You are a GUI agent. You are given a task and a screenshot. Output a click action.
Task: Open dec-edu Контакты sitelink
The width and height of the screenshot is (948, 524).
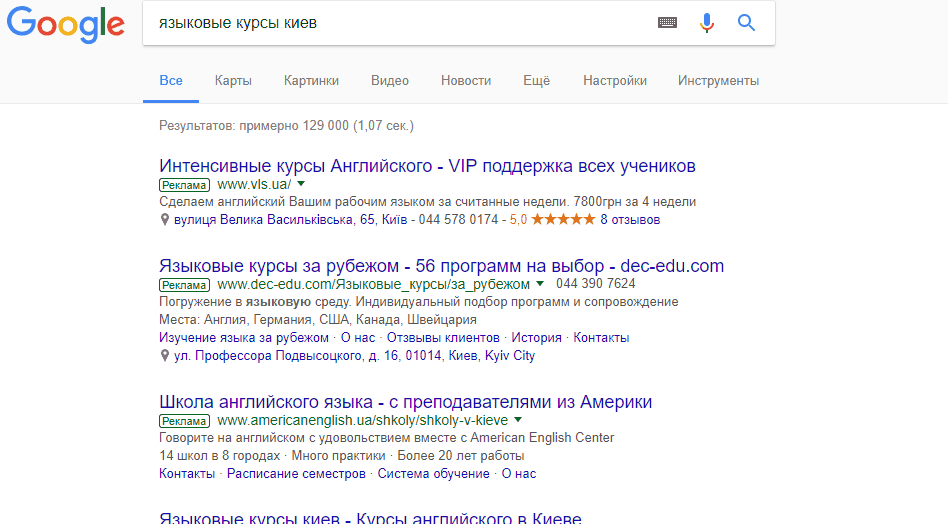(x=601, y=337)
